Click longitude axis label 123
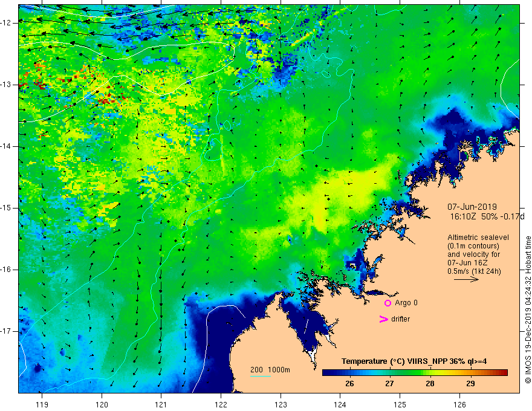 [x=281, y=404]
